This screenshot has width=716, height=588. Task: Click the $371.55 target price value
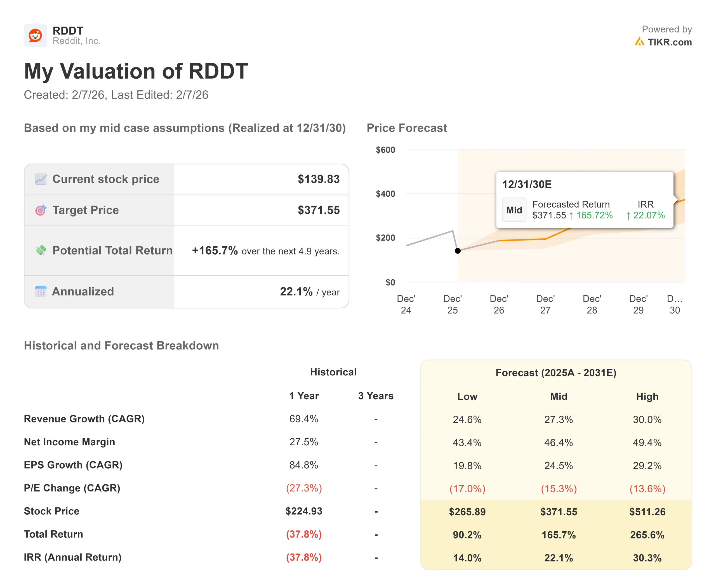[x=318, y=210]
